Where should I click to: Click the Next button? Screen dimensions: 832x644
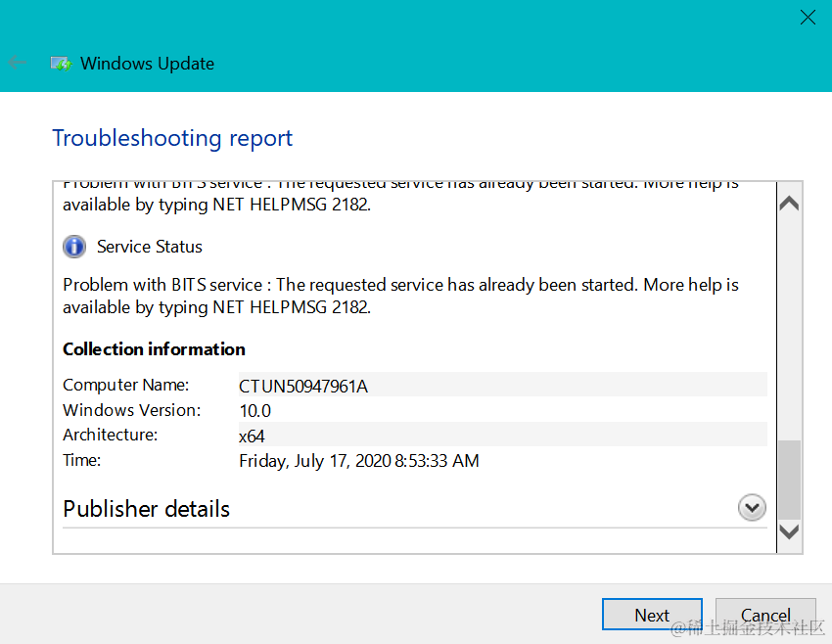[652, 615]
